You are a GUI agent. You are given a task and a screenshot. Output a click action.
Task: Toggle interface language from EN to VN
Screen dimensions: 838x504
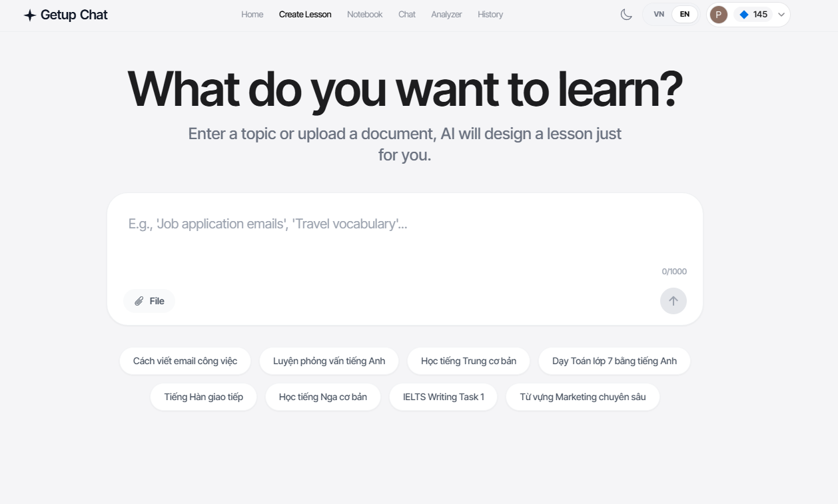tap(659, 13)
